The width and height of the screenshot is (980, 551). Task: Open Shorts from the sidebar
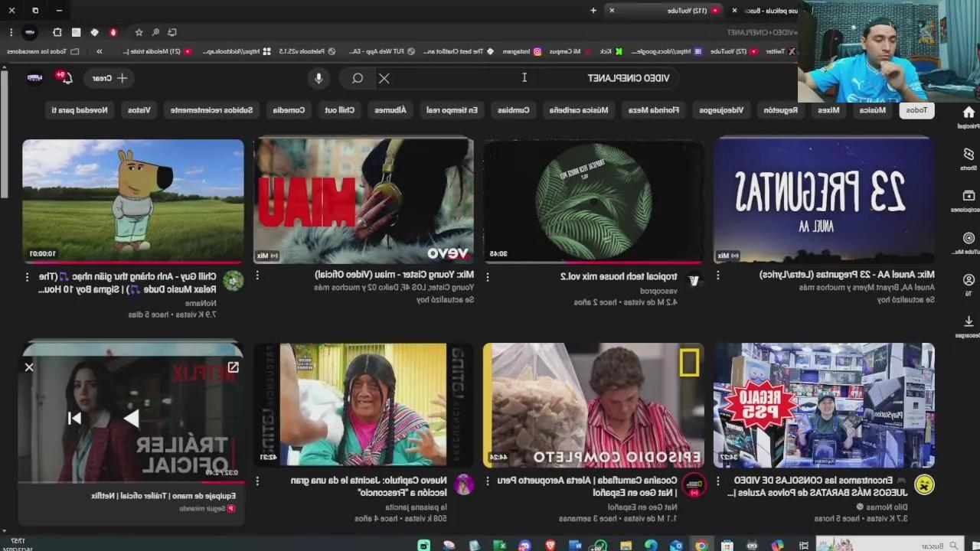click(x=969, y=158)
